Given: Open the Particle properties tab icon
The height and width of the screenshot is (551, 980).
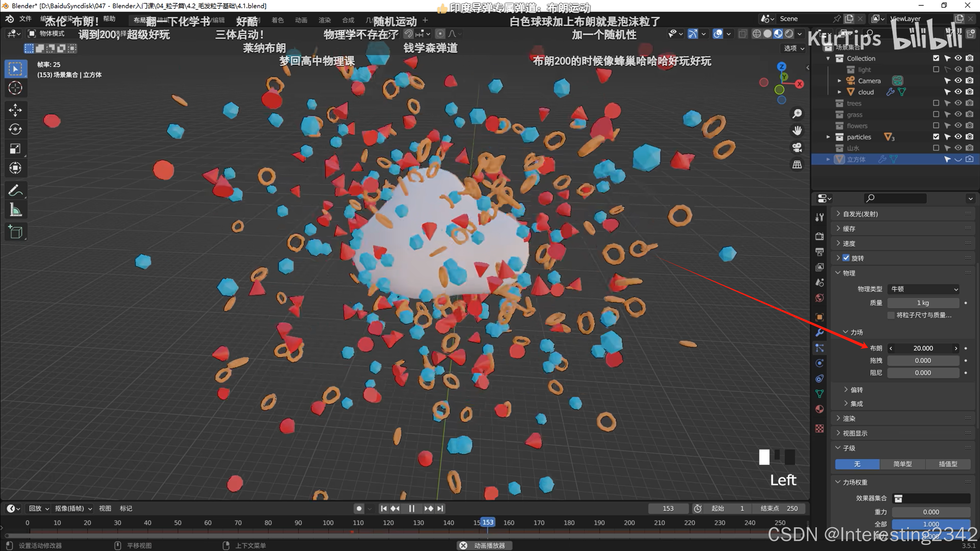Looking at the screenshot, I should pyautogui.click(x=819, y=348).
